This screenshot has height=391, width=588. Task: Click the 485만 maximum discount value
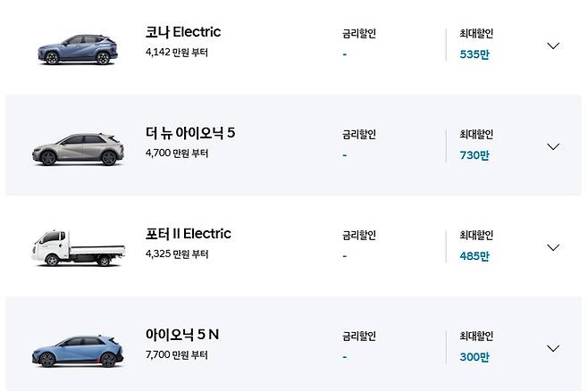(x=475, y=256)
